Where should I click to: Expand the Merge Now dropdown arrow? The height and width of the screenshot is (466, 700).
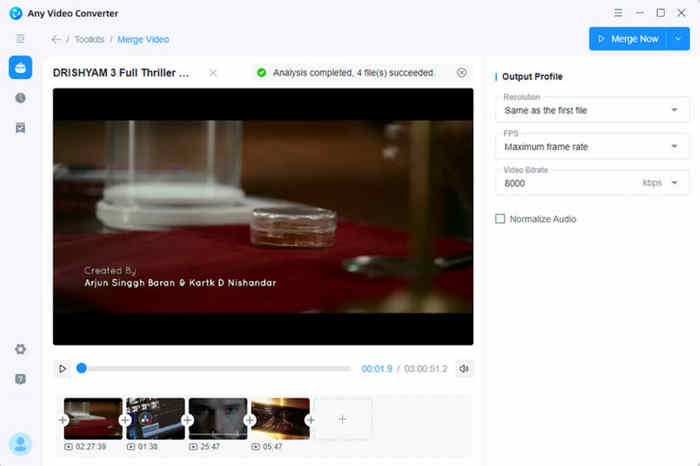point(678,39)
